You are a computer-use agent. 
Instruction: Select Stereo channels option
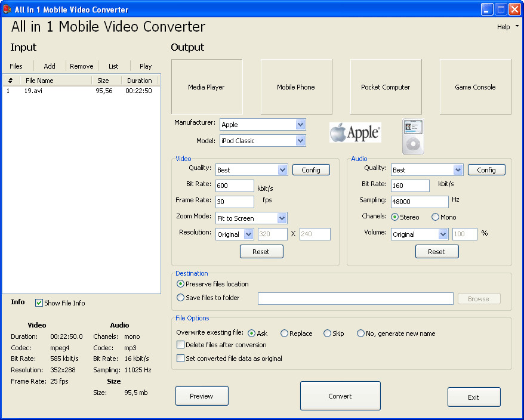[x=395, y=217]
